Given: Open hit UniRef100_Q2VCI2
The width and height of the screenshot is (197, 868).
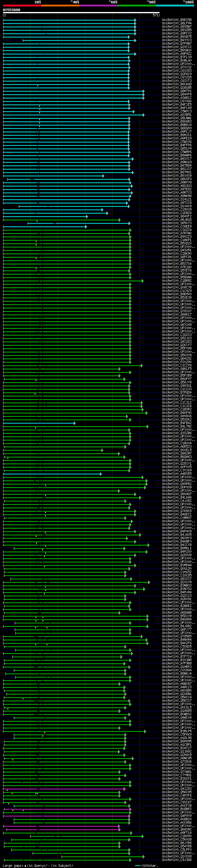Looking at the screenshot, I should click(x=177, y=47).
